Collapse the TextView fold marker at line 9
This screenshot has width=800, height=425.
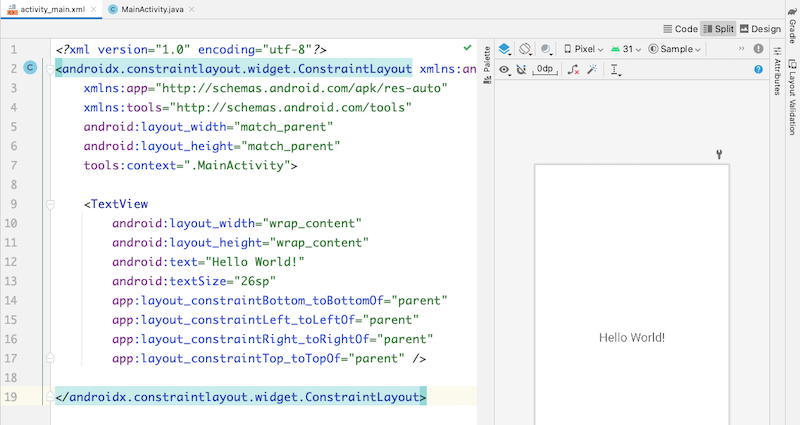pyautogui.click(x=50, y=205)
